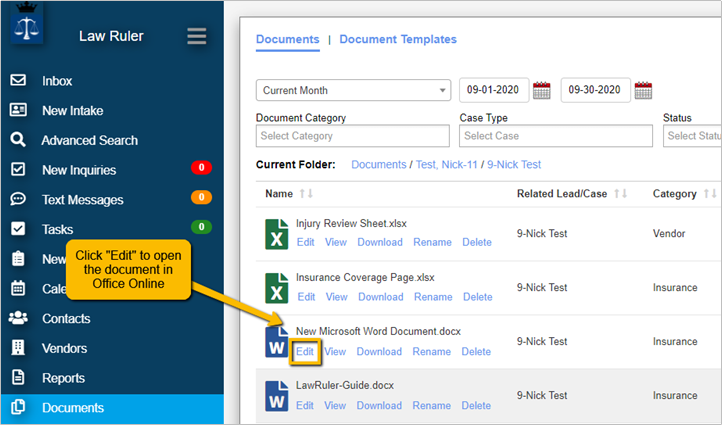Click the New Inquiries checkbox icon

(18, 169)
